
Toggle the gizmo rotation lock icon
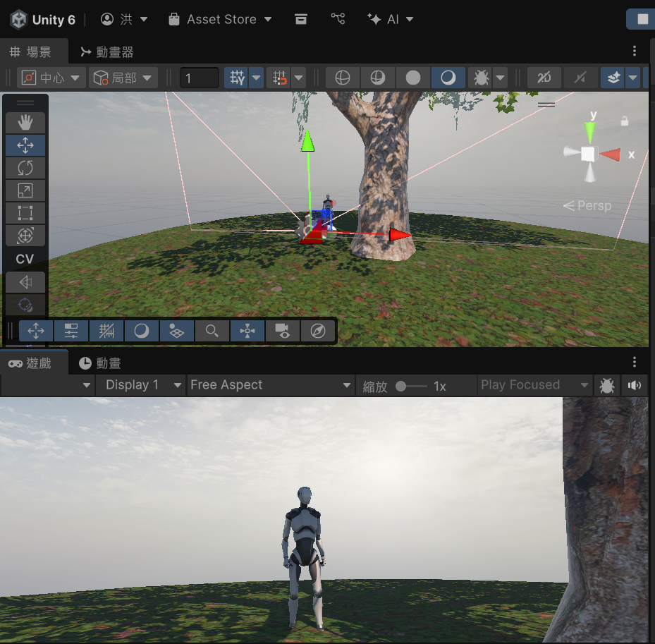(x=625, y=121)
